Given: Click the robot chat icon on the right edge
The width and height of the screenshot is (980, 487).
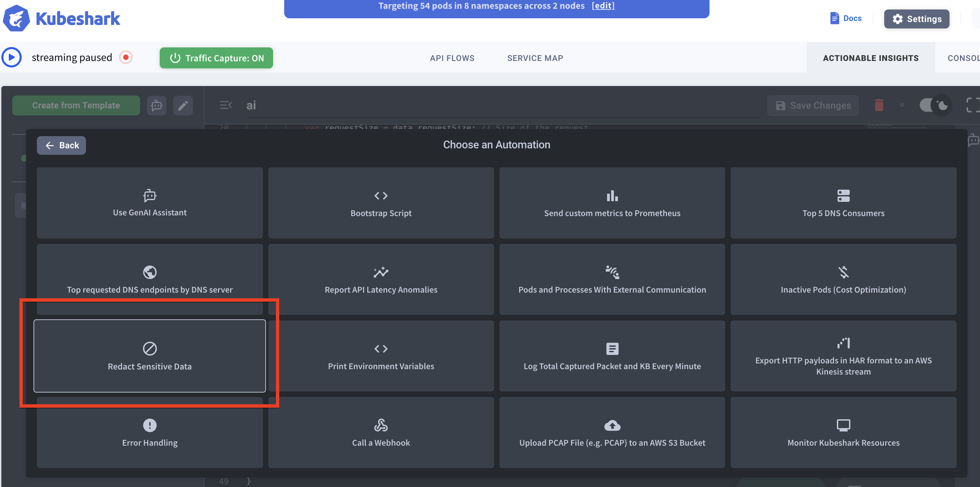Looking at the screenshot, I should pos(973,140).
